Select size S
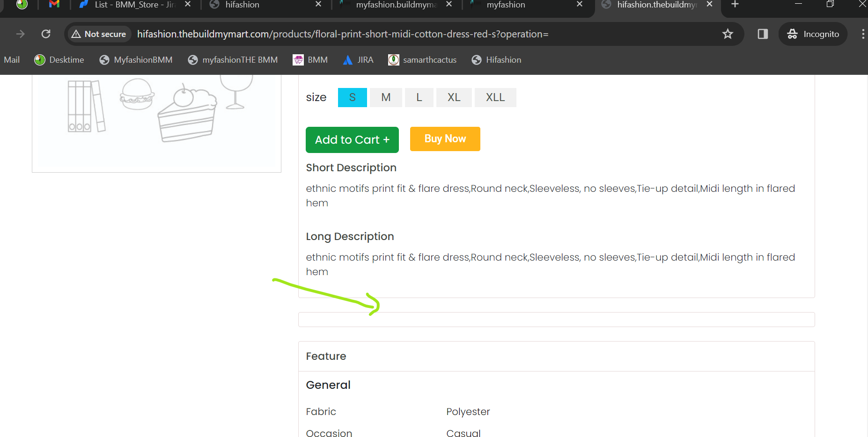Screen dimensions: 868x437 point(353,97)
